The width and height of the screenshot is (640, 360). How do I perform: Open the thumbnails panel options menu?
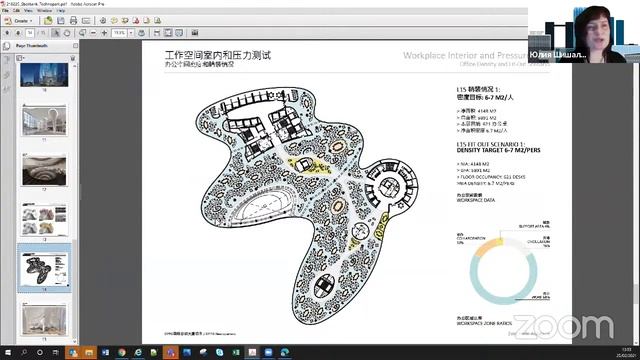[x=20, y=58]
